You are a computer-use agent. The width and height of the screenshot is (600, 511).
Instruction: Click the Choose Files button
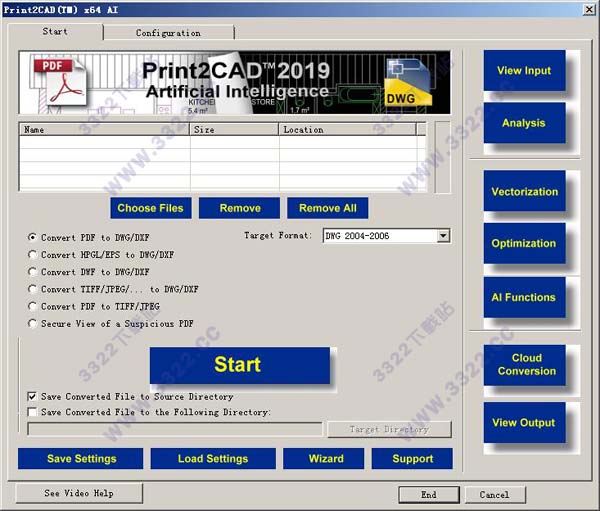150,208
